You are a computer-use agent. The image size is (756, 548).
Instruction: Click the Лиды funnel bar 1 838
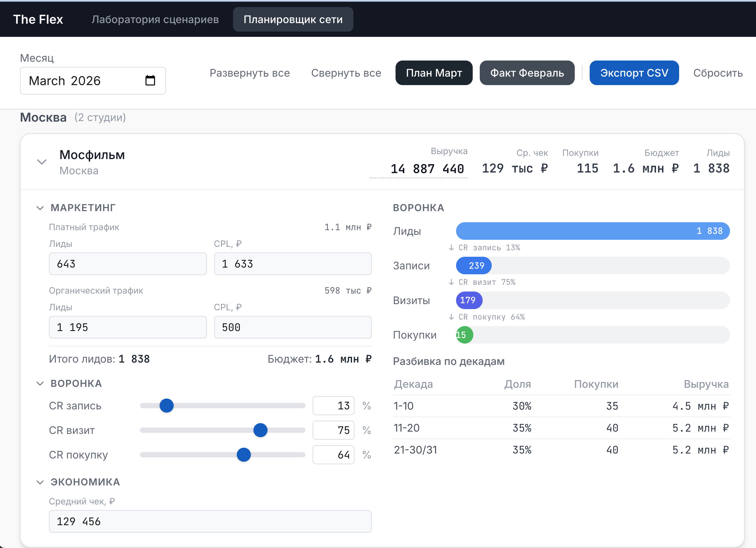point(593,231)
